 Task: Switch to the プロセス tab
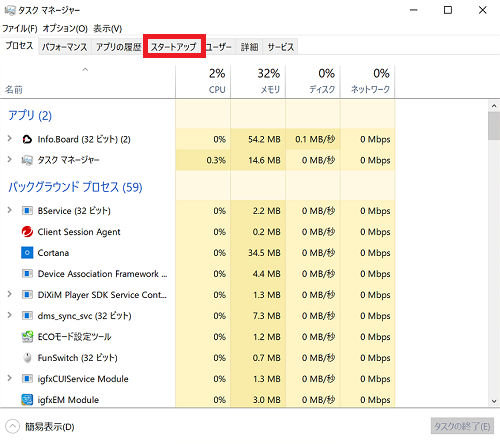click(19, 46)
